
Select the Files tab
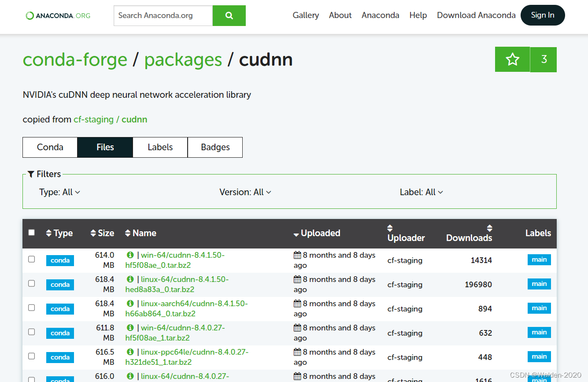click(x=105, y=147)
